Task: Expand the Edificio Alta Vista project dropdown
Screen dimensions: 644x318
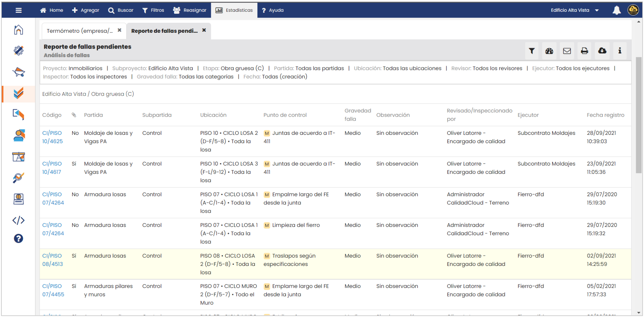Action: tap(574, 10)
